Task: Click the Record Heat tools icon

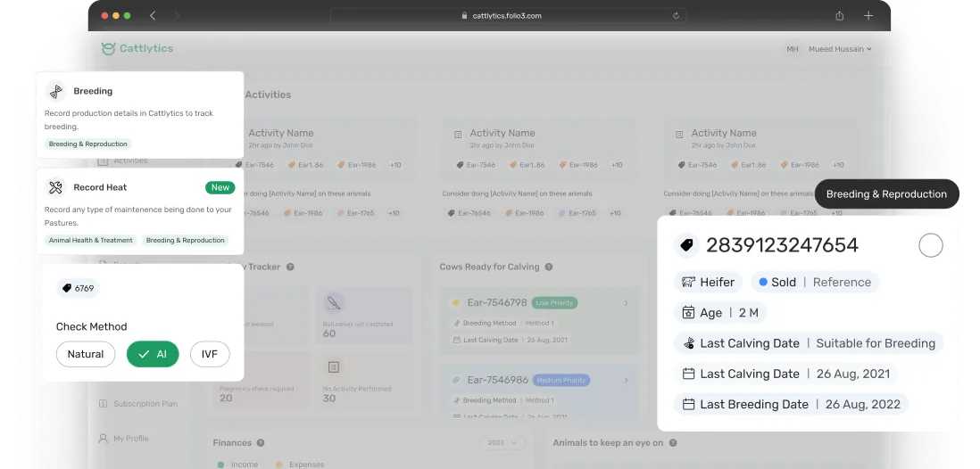Action: [x=56, y=188]
